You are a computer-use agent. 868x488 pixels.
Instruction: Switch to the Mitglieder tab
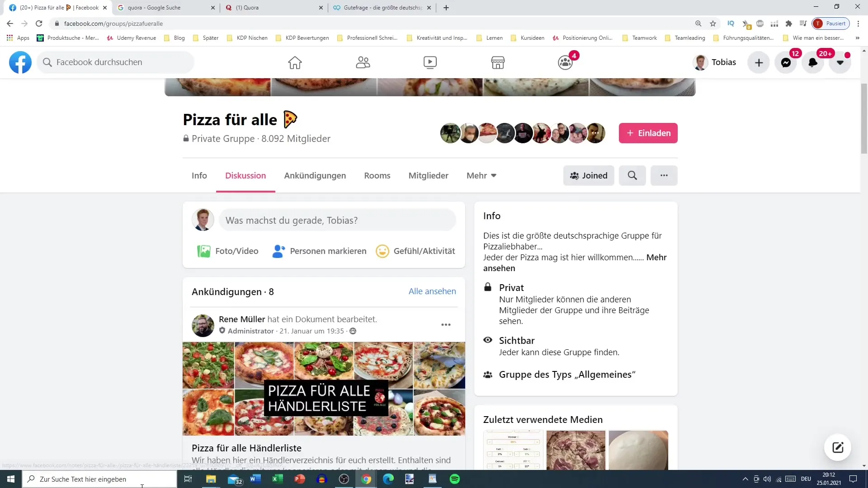(428, 175)
